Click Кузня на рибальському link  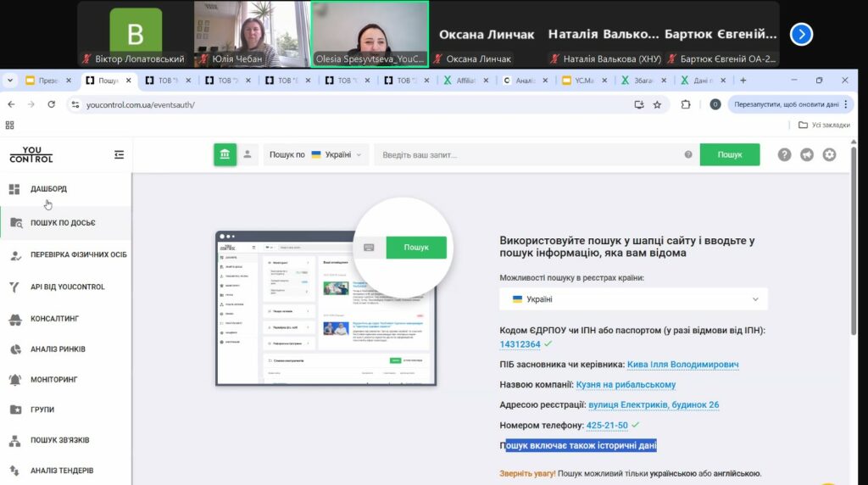coord(626,384)
